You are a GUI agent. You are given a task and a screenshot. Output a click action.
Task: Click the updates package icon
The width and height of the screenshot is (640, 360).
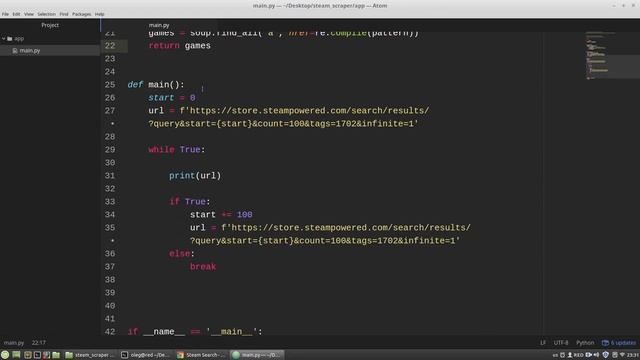[605, 343]
